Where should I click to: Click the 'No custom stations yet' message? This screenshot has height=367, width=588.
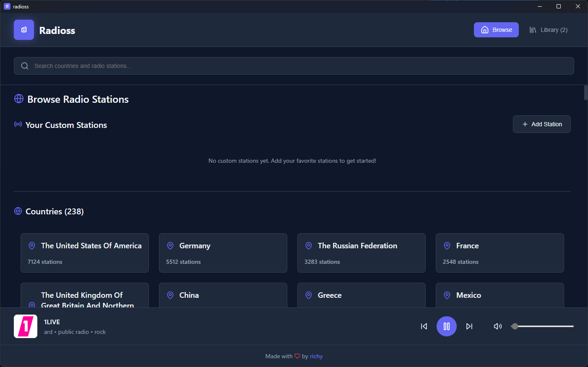tap(292, 161)
